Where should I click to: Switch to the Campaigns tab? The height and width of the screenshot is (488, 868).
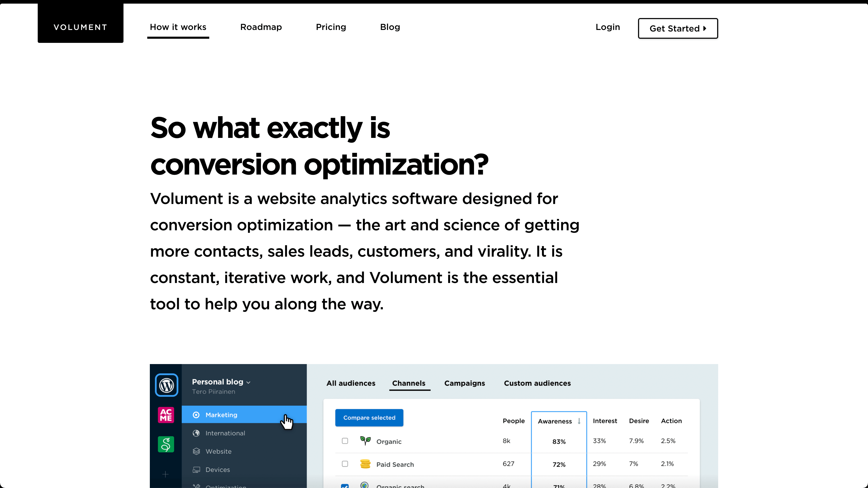click(464, 383)
